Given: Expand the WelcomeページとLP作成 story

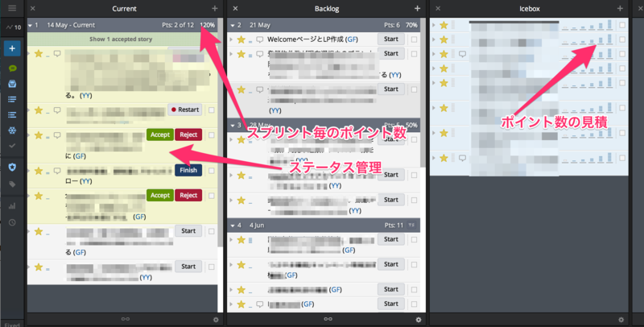Looking at the screenshot, I should (231, 39).
